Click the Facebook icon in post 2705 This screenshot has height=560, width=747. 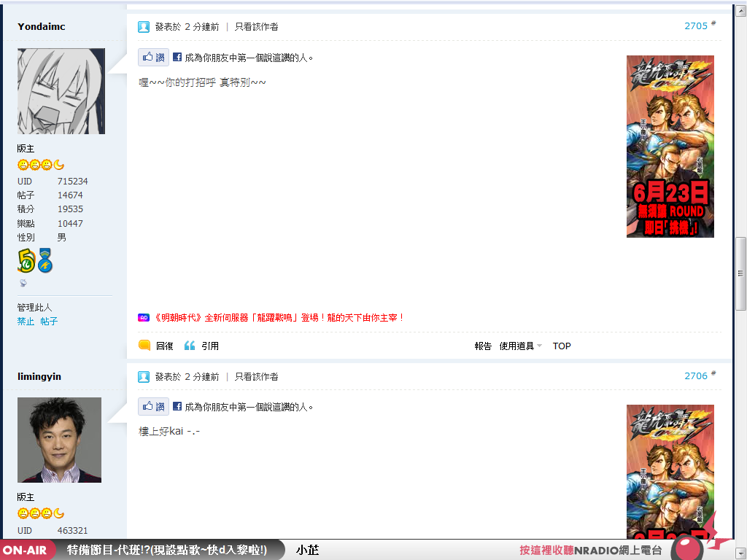[x=177, y=57]
